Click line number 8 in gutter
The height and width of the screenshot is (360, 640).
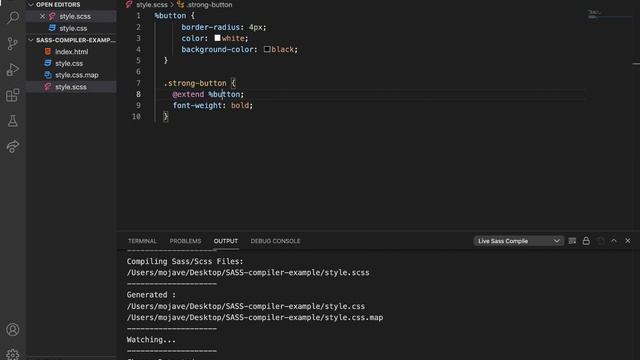[138, 94]
